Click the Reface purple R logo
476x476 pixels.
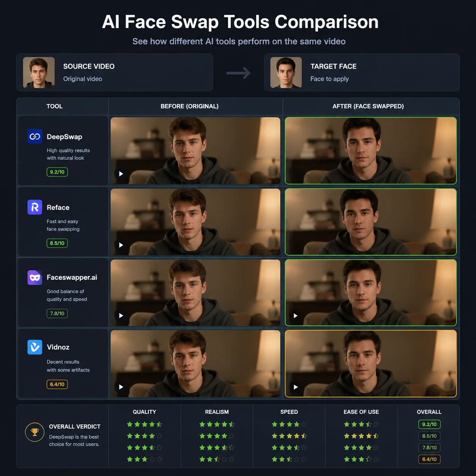click(x=35, y=207)
